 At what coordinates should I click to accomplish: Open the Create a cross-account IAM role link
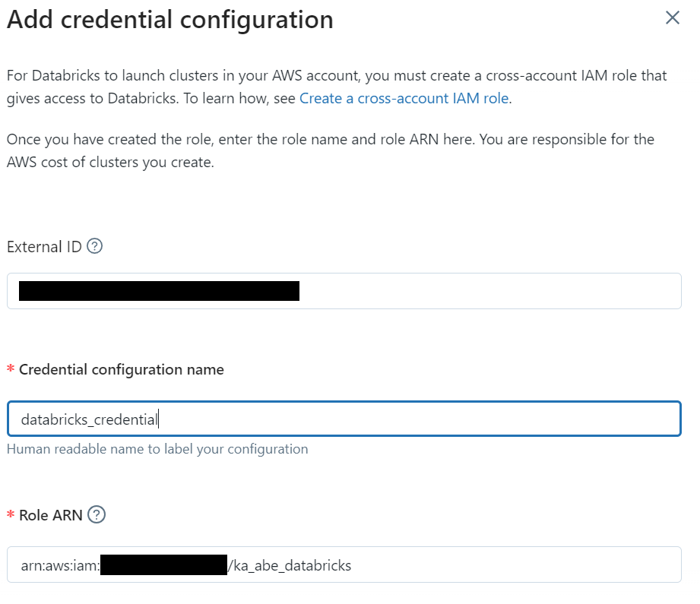coord(404,98)
